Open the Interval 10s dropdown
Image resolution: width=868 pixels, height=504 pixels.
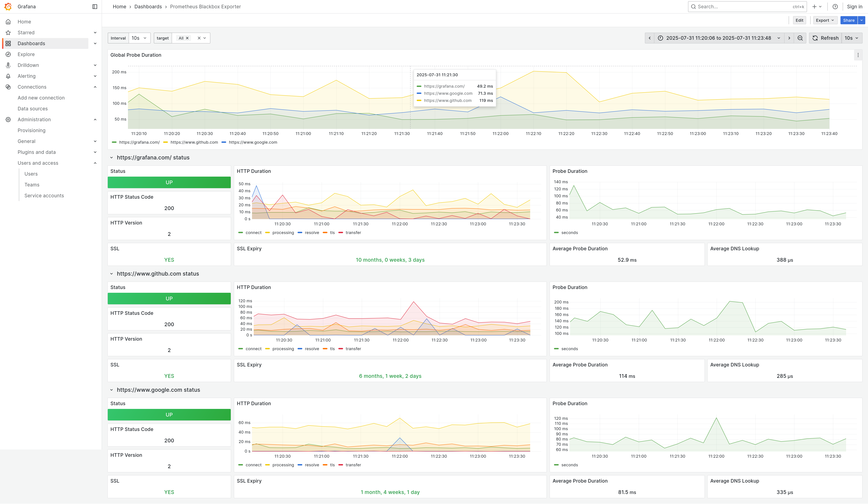[x=139, y=38]
